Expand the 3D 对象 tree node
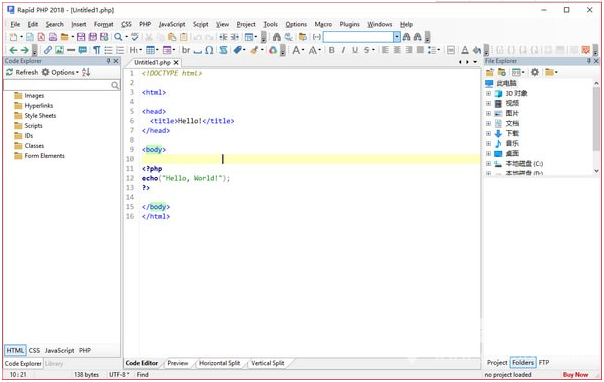Image resolution: width=604 pixels, height=382 pixels. [488, 94]
